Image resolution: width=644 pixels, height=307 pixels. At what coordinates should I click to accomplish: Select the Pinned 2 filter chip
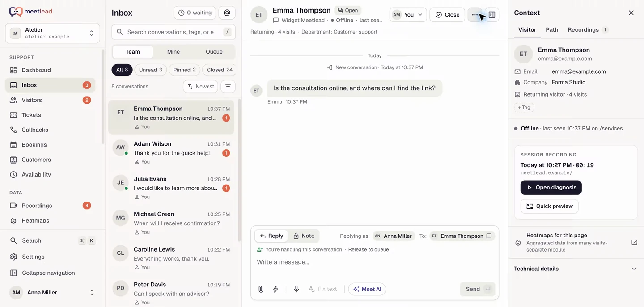point(185,70)
